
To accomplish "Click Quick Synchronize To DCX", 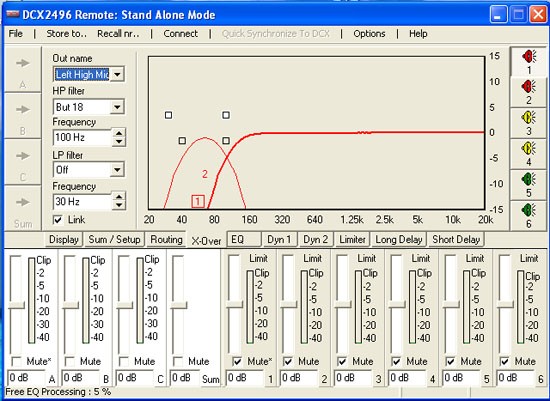I will (x=276, y=34).
